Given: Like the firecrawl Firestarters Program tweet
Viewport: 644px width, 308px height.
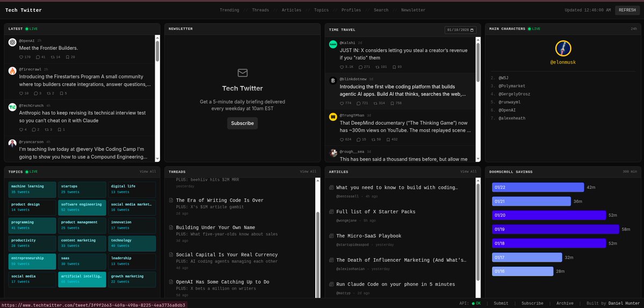Looking at the screenshot, I should pyautogui.click(x=21, y=93).
